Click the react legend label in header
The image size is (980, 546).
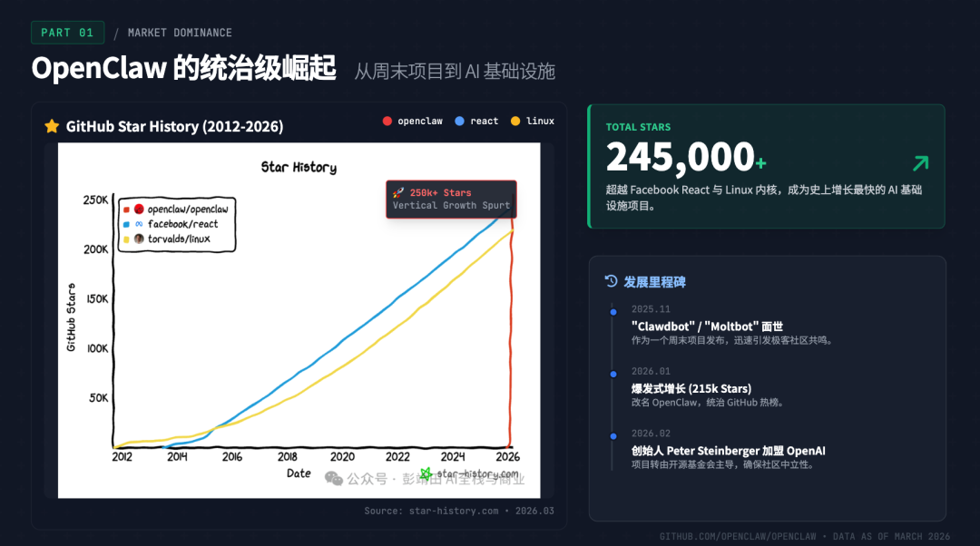(x=485, y=122)
